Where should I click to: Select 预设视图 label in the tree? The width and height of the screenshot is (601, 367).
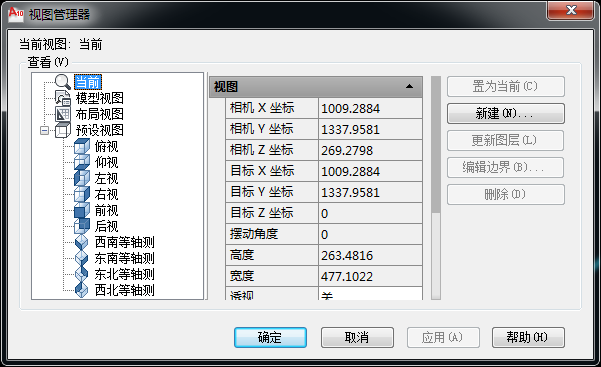[100, 130]
